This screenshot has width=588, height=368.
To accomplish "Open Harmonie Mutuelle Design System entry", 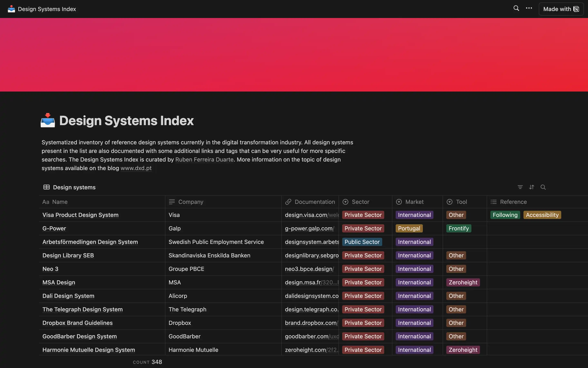I will [x=89, y=350].
